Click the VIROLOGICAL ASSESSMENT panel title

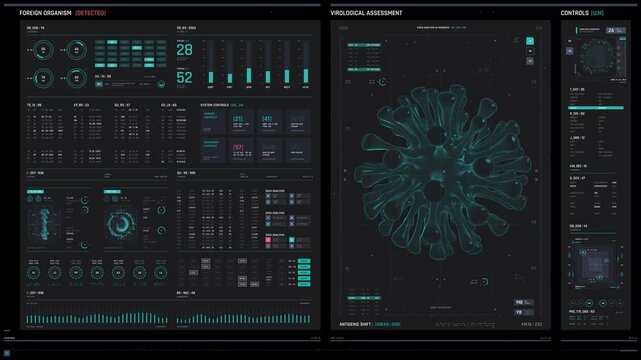(366, 13)
